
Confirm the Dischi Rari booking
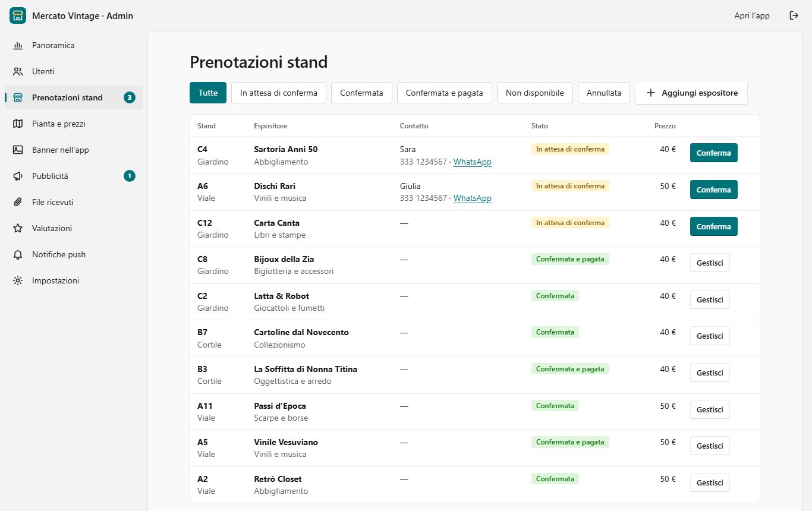click(x=714, y=190)
